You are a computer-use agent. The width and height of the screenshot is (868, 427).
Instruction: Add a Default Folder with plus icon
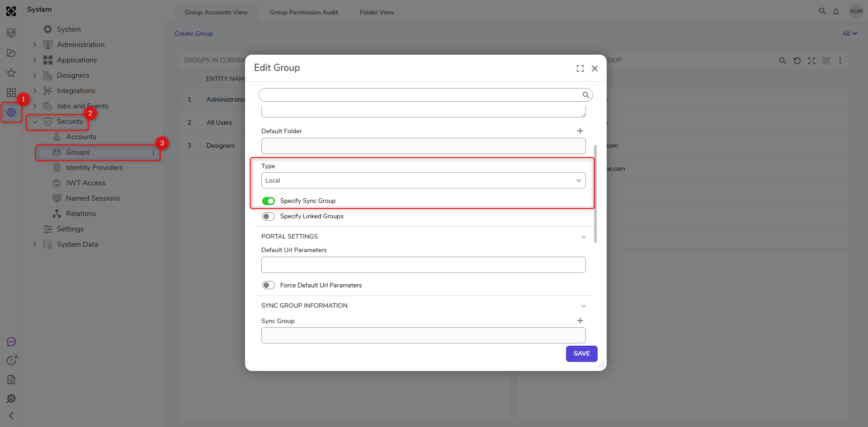click(x=580, y=131)
